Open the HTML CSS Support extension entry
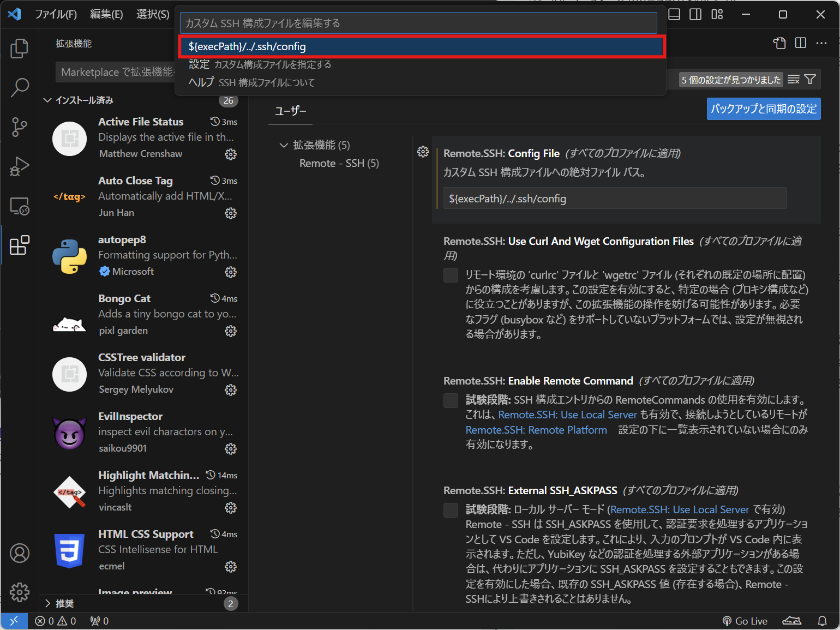Screen dimensions: 840x630 (x=144, y=550)
